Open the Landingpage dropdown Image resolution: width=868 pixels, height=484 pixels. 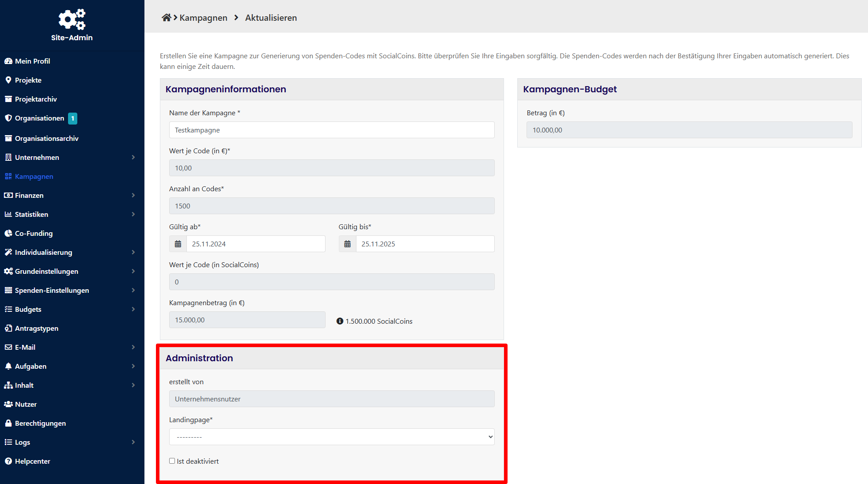[x=332, y=437]
